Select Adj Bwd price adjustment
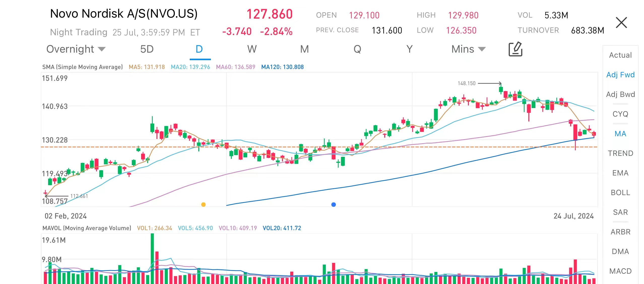 pos(620,94)
